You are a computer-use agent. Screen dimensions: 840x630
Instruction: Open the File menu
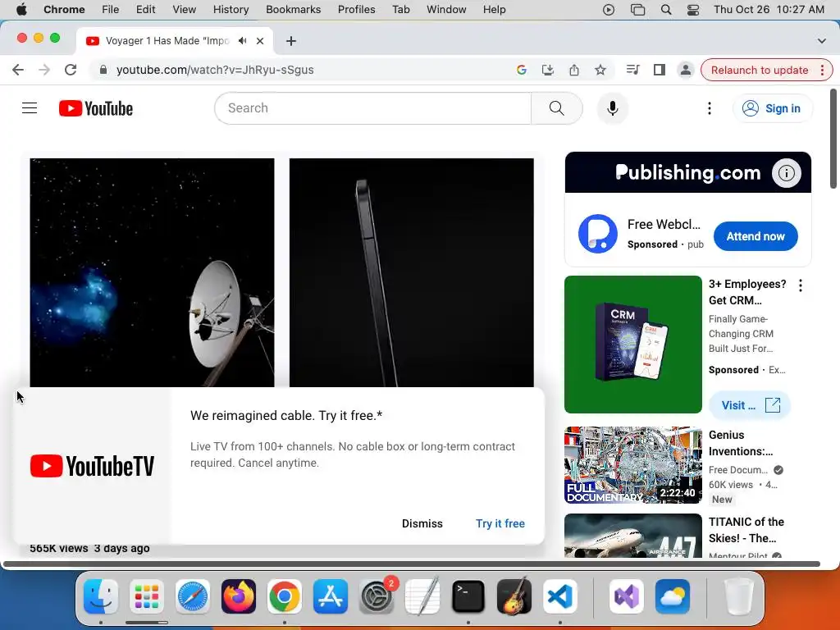click(111, 10)
